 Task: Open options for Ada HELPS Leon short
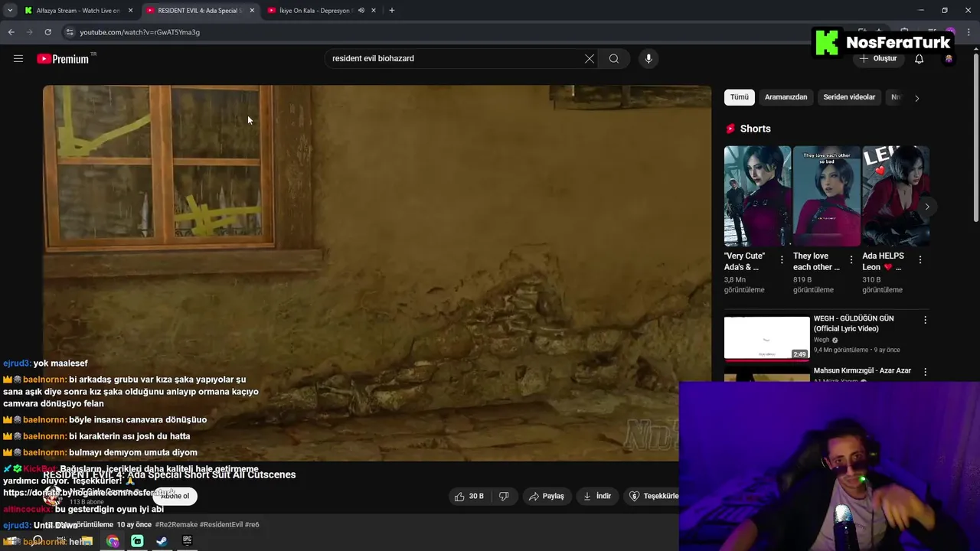pos(920,260)
